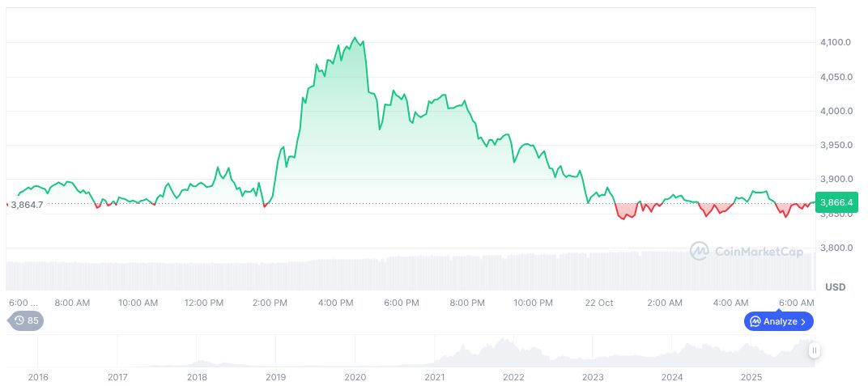Click the 4,100.0 price axis label
The height and width of the screenshot is (386, 868).
[x=835, y=42]
